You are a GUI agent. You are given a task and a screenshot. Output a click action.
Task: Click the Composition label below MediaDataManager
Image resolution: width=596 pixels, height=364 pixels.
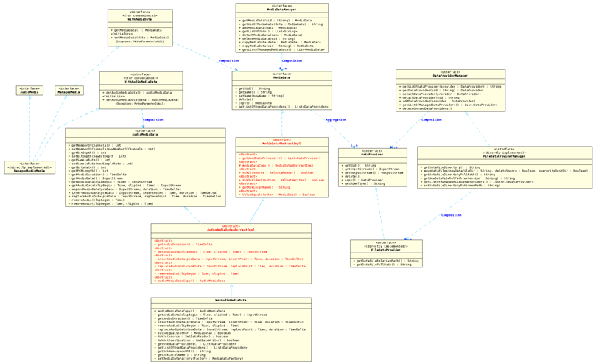point(292,60)
